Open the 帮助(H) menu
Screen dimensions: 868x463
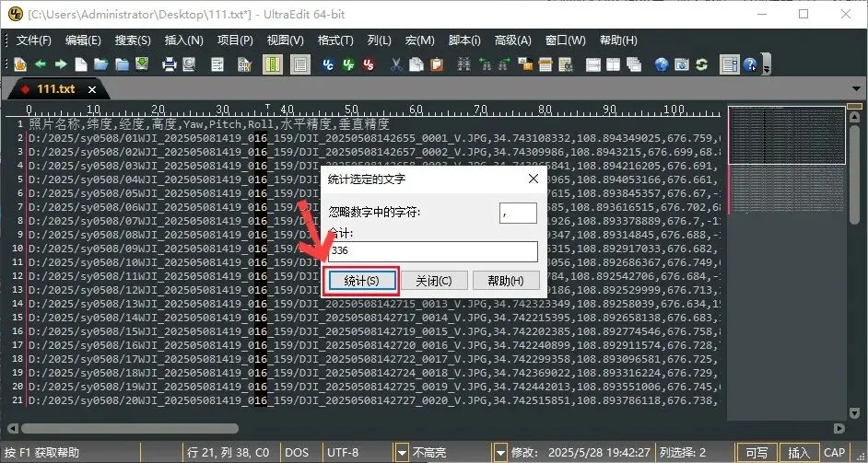[618, 41]
